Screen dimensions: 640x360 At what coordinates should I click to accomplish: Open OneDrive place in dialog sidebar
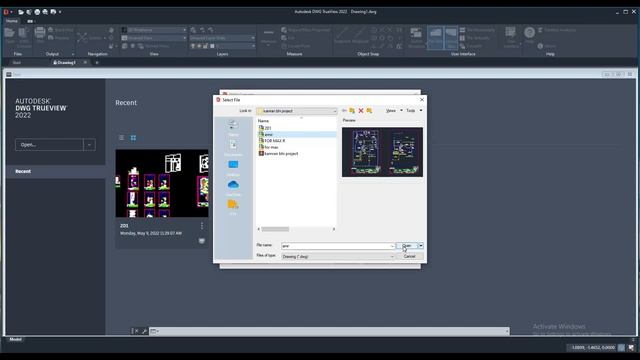[x=233, y=187]
